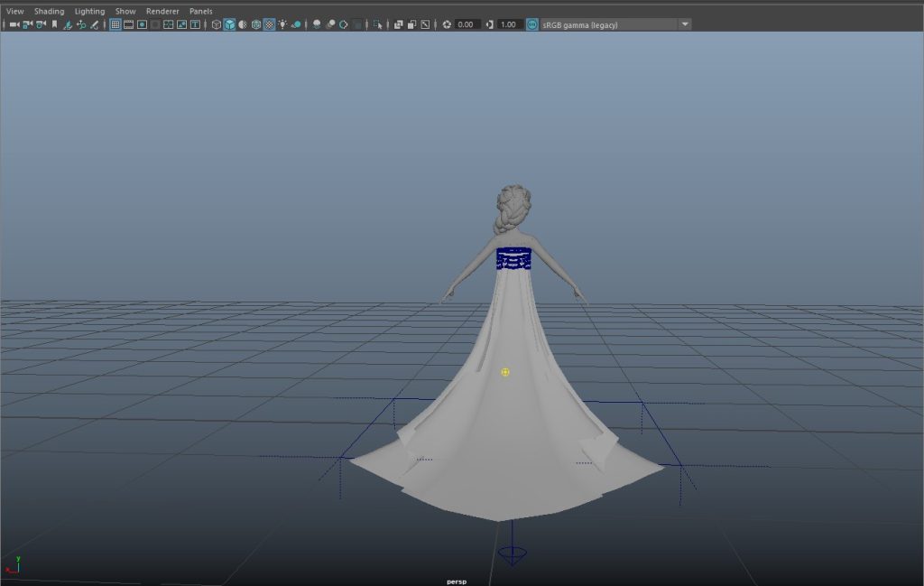Select the Grease Pencil tool icon

94,24
